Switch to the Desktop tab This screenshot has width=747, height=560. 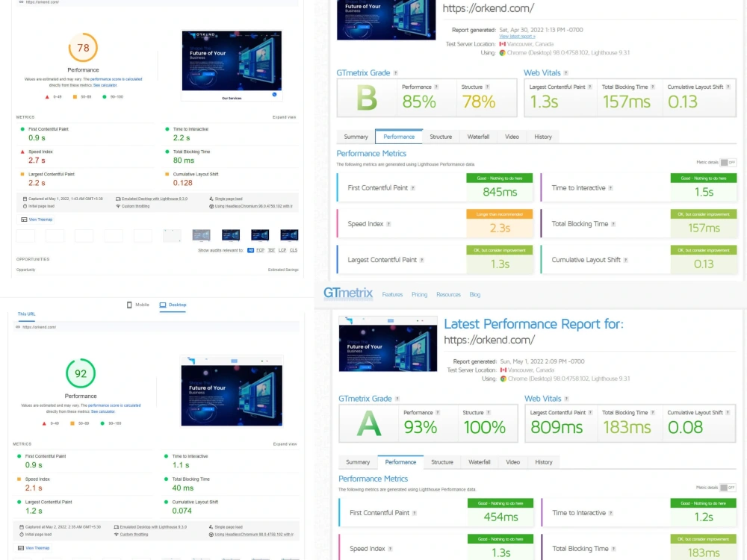(173, 305)
